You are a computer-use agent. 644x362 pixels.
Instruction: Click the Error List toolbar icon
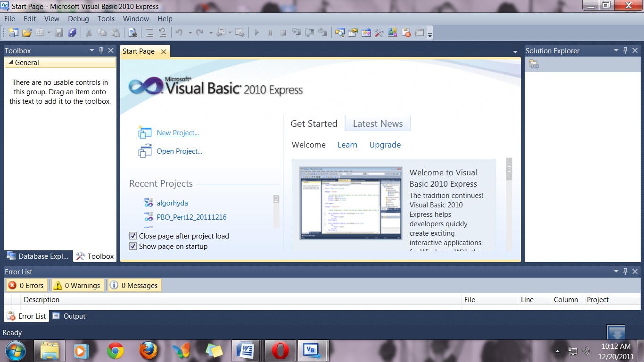pos(406,33)
